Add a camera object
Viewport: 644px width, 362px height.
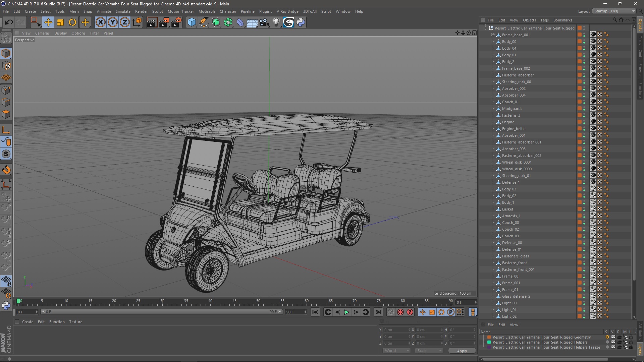264,22
